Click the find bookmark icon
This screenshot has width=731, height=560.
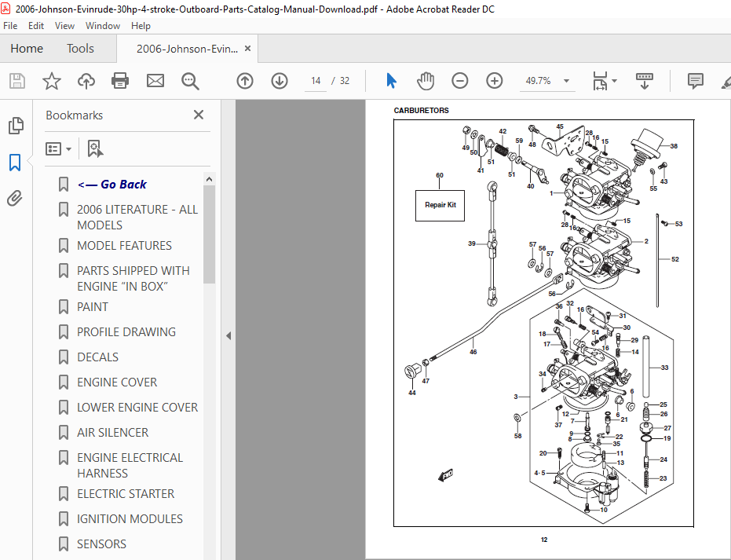[x=95, y=148]
